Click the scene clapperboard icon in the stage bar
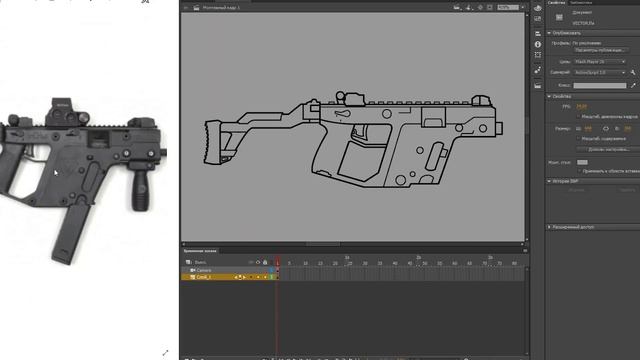Viewport: 640px width, 360px height. pyautogui.click(x=196, y=7)
